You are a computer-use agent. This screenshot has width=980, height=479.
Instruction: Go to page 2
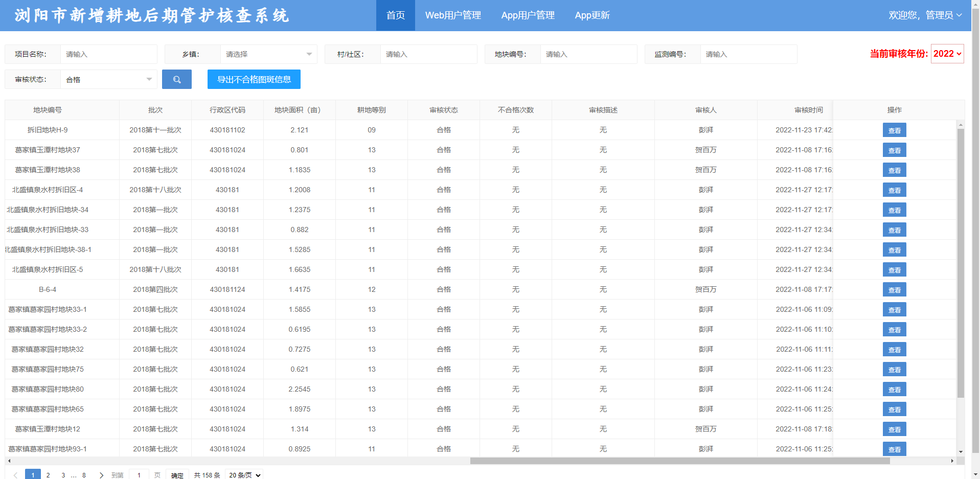coord(48,475)
